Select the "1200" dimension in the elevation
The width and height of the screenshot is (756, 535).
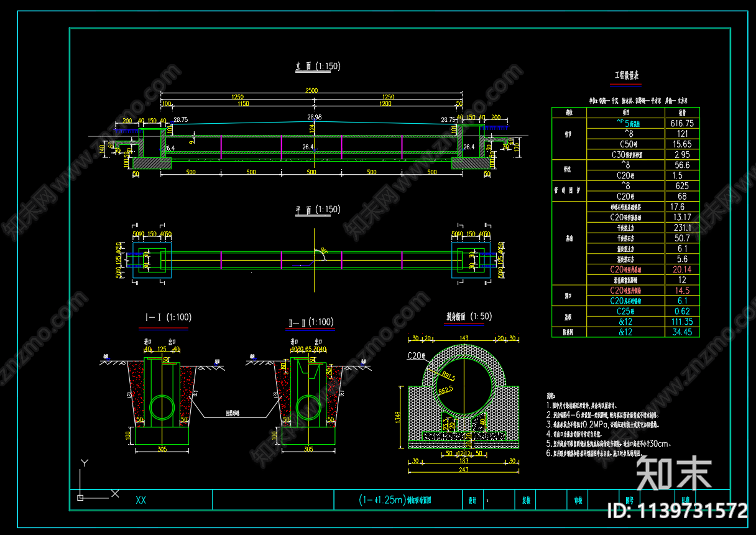pyautogui.click(x=385, y=105)
